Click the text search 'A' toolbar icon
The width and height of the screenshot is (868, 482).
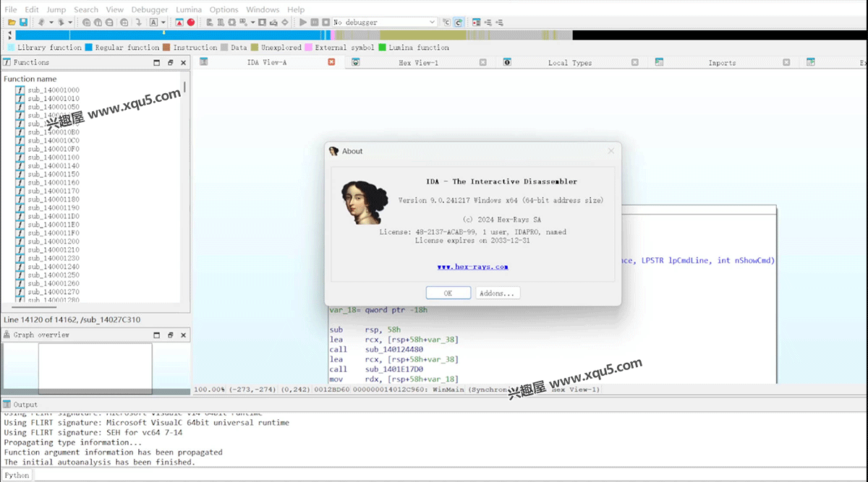[153, 22]
